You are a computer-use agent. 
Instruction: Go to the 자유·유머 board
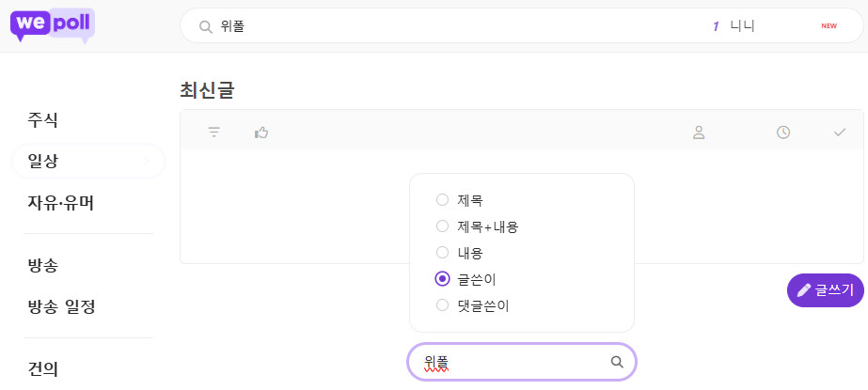click(x=61, y=202)
